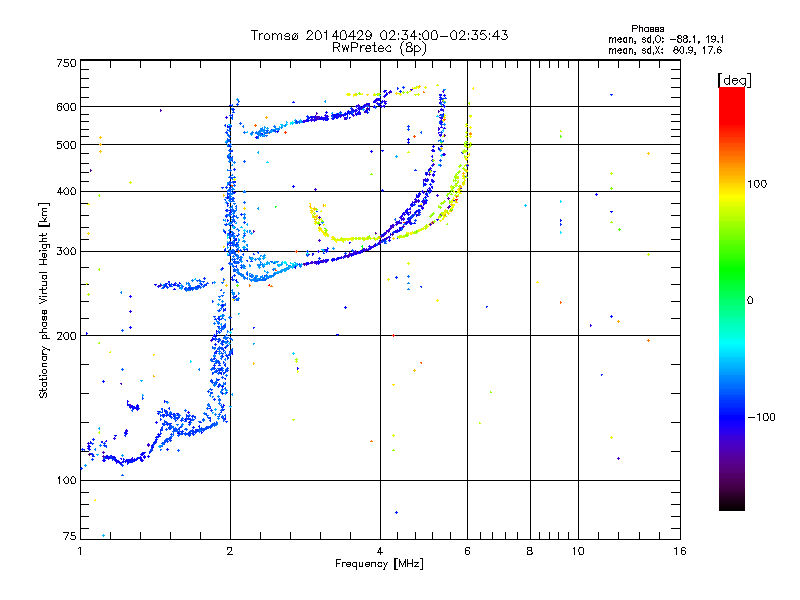Click the colorbar label "100"
This screenshot has height=600, width=800.
tap(757, 184)
